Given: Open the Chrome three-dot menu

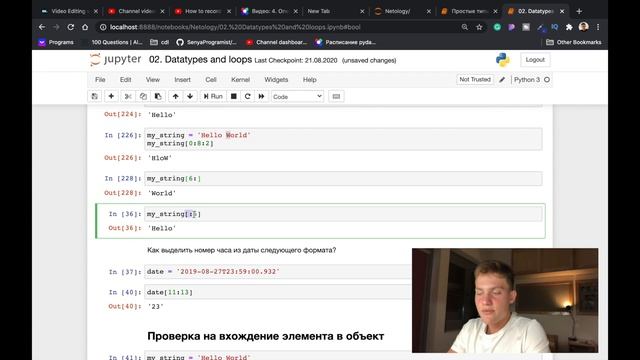Looking at the screenshot, I should 598,27.
